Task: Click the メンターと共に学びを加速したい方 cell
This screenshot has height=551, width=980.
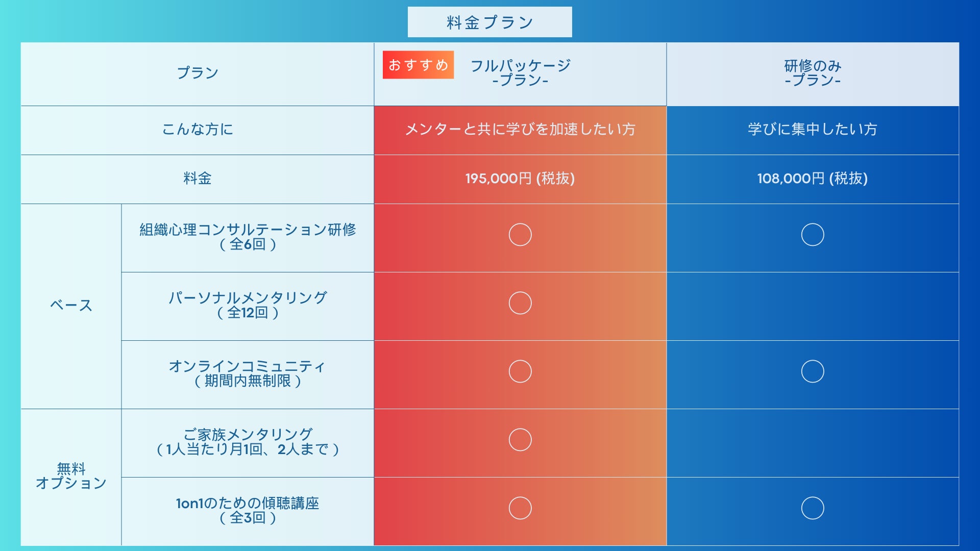Action: click(x=520, y=130)
